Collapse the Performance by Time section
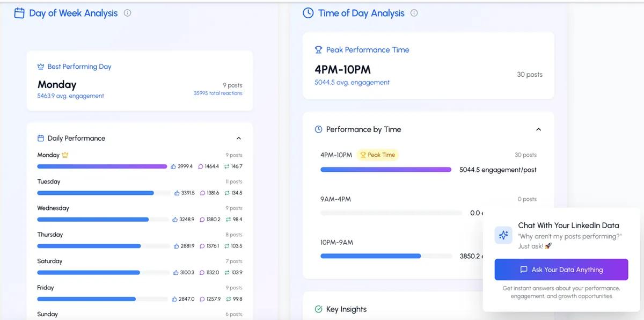This screenshot has width=644, height=320. click(538, 129)
